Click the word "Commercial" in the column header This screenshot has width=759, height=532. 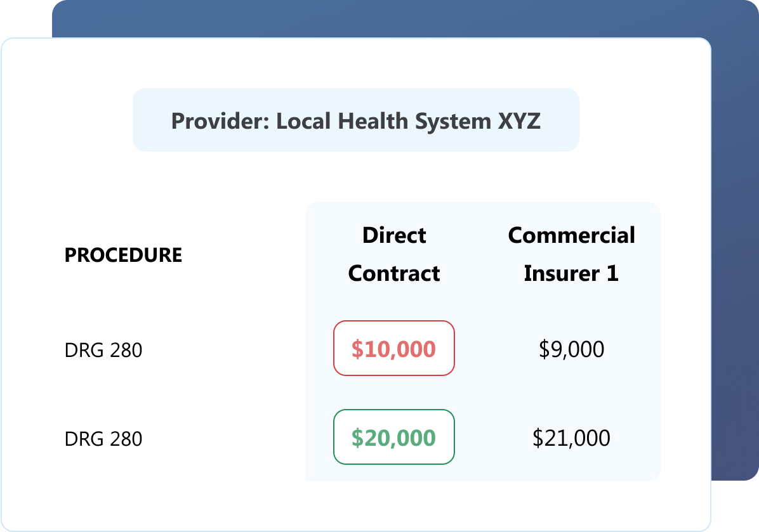571,235
